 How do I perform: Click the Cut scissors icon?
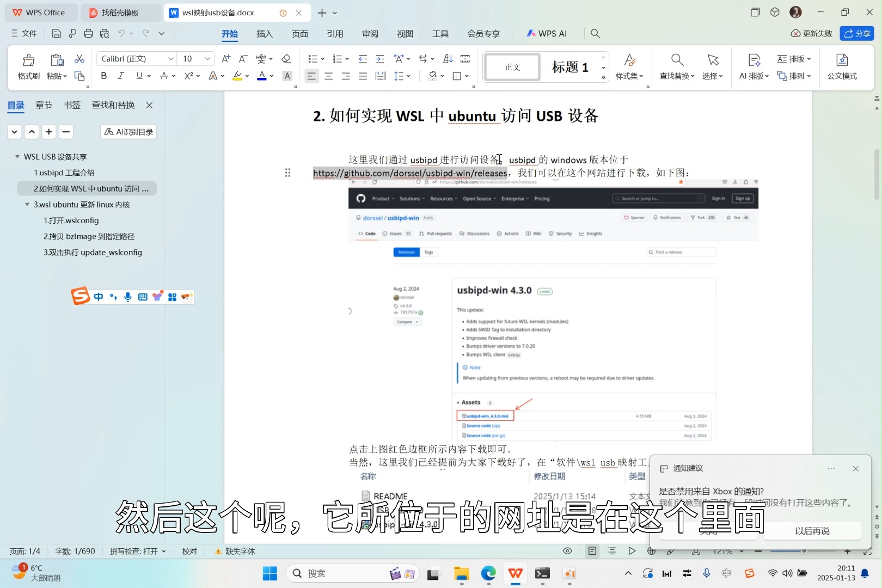click(79, 59)
